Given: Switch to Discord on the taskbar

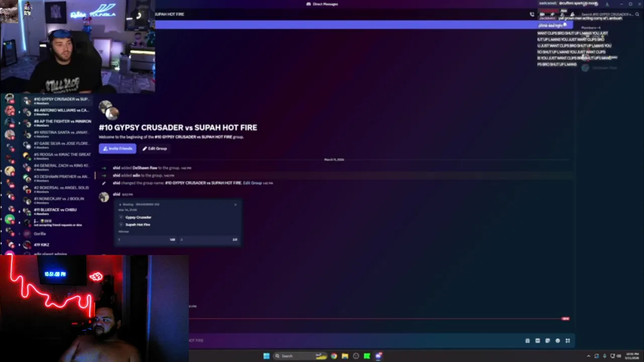Looking at the screenshot, I should (x=378, y=356).
